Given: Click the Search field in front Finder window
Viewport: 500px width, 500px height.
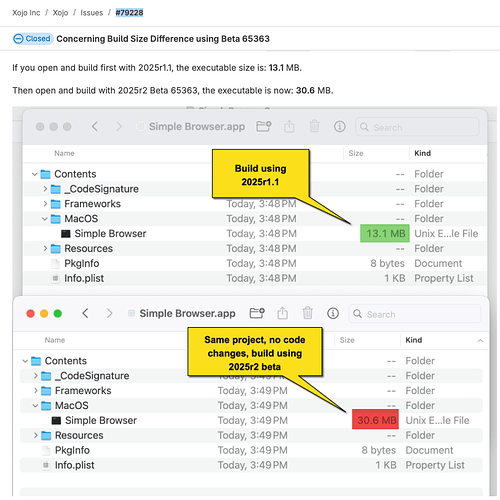Looking at the screenshot, I should coord(415,314).
